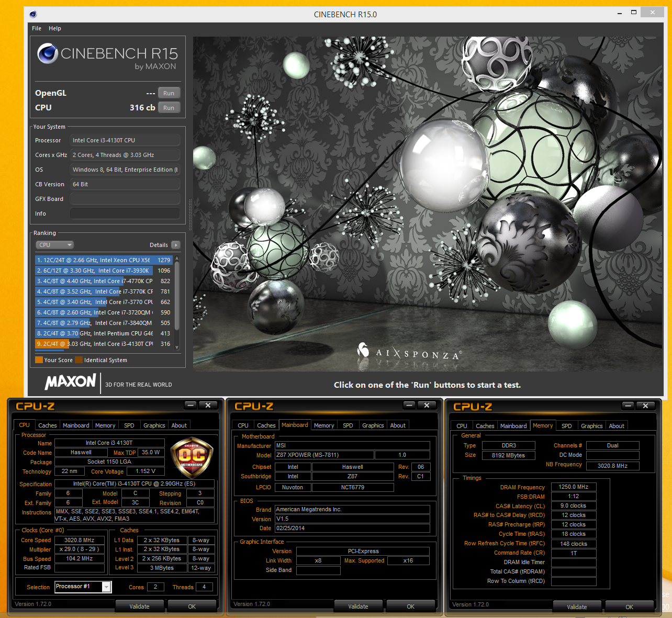Click OK in left CPU-Z window

pos(192,606)
